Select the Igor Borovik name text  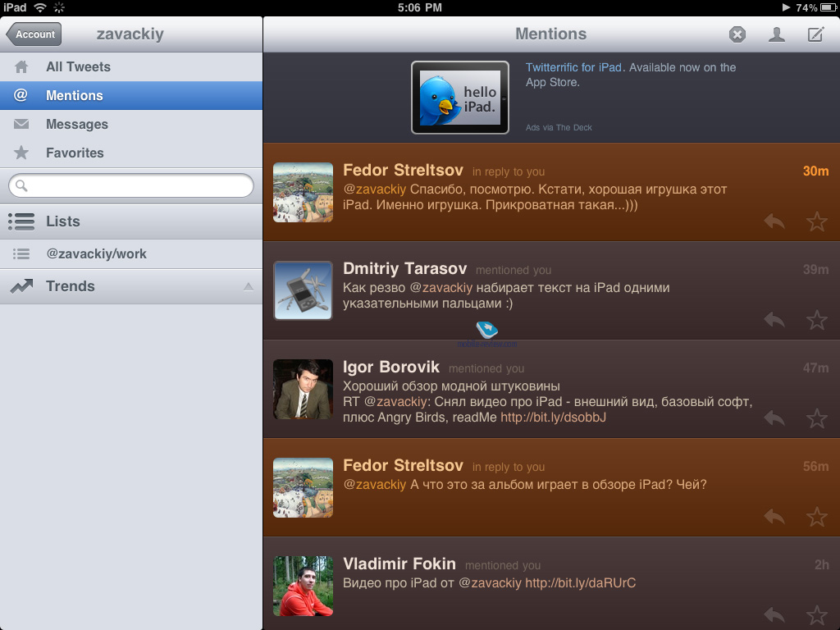(391, 367)
